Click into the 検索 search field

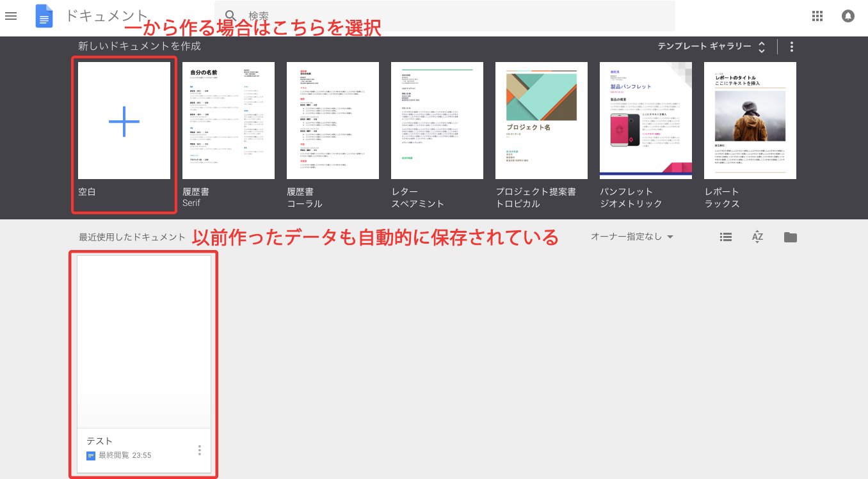(448, 16)
